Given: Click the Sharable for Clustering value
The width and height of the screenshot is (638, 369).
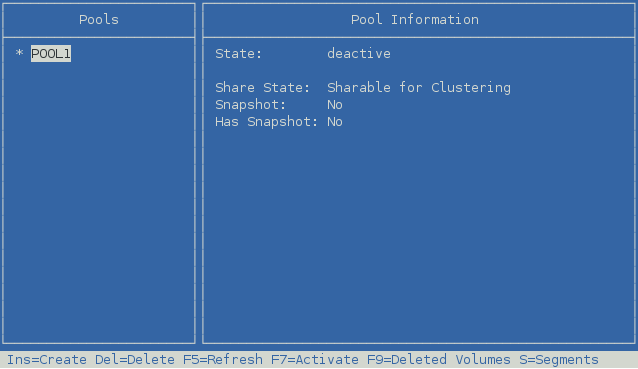Looking at the screenshot, I should 419,87.
